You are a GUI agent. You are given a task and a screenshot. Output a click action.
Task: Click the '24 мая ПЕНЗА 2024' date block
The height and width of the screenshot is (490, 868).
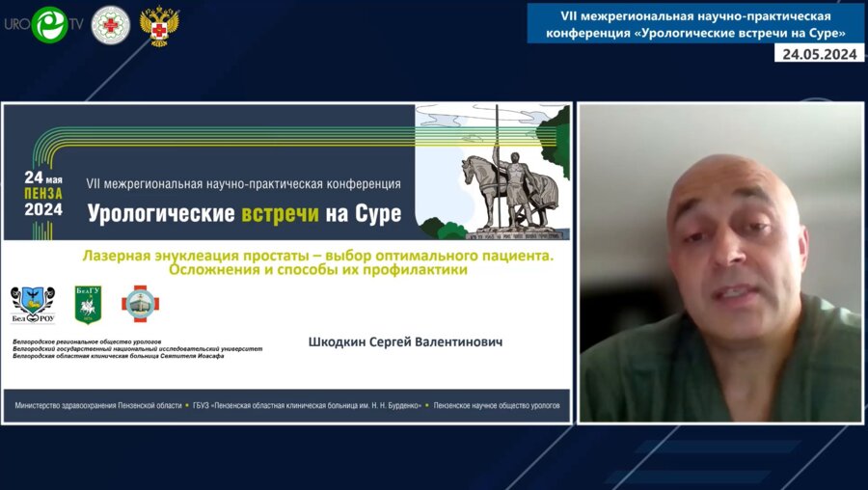click(x=43, y=193)
